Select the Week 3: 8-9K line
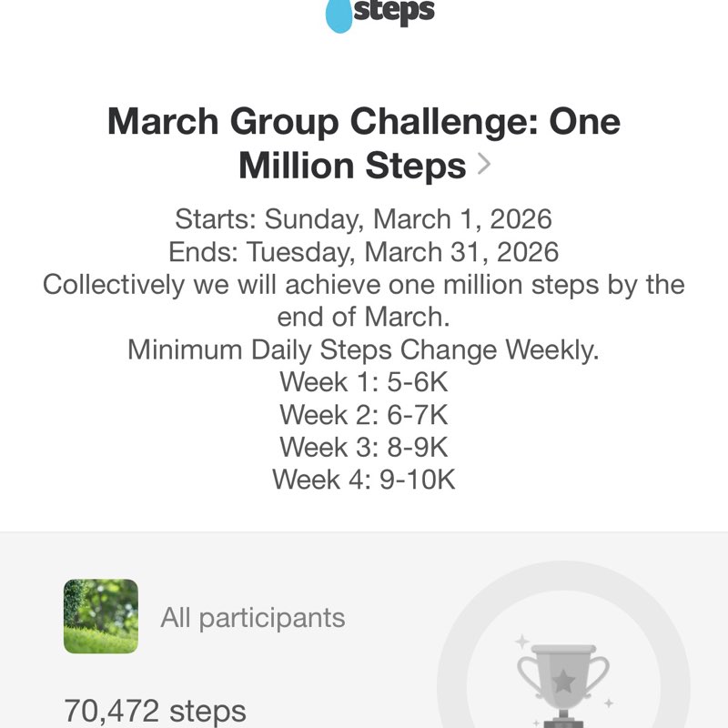Image resolution: width=728 pixels, height=728 pixels. (x=364, y=447)
